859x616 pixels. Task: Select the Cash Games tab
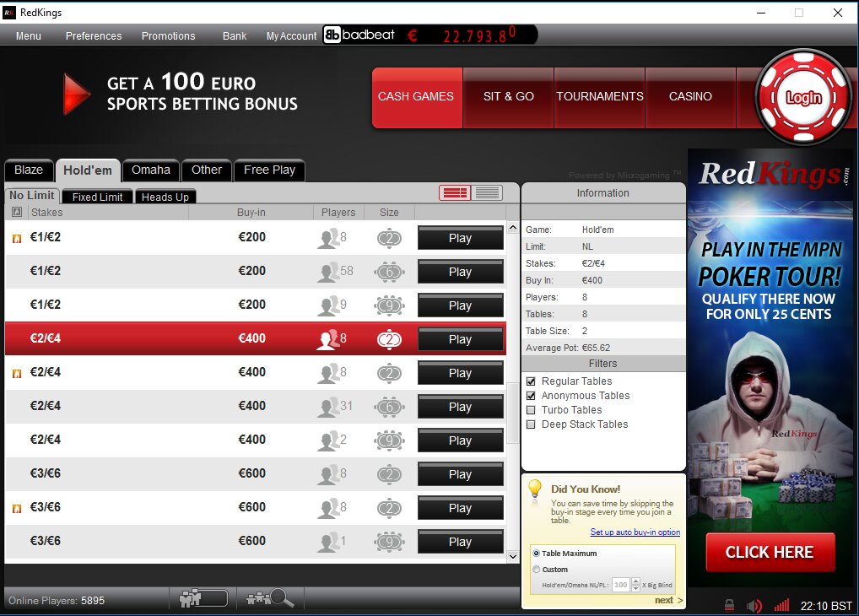416,97
